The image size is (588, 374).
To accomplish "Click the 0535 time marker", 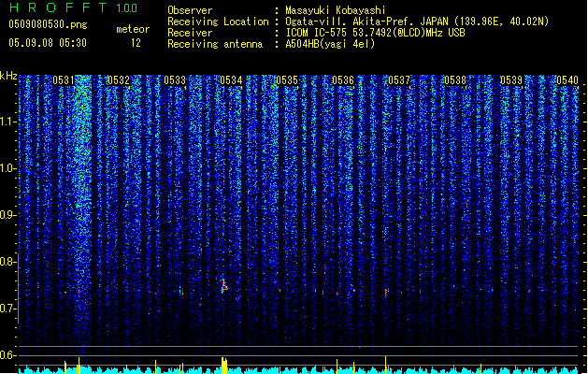I will point(287,79).
